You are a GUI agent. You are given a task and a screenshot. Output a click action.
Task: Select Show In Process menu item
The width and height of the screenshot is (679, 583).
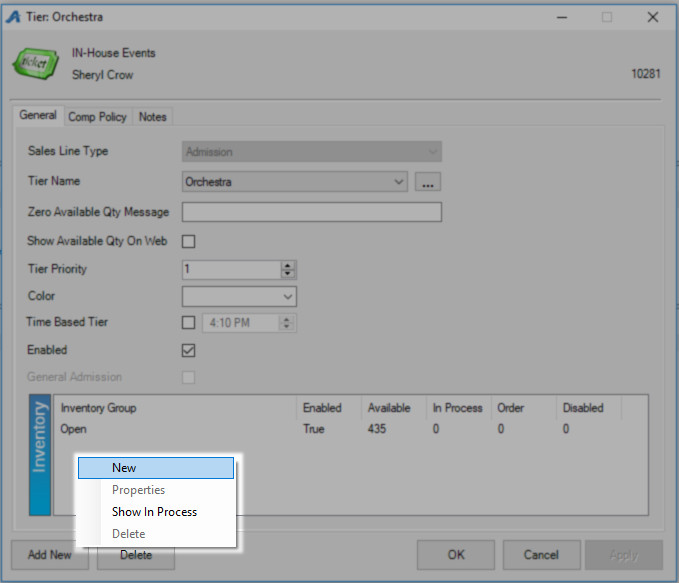[x=156, y=512]
